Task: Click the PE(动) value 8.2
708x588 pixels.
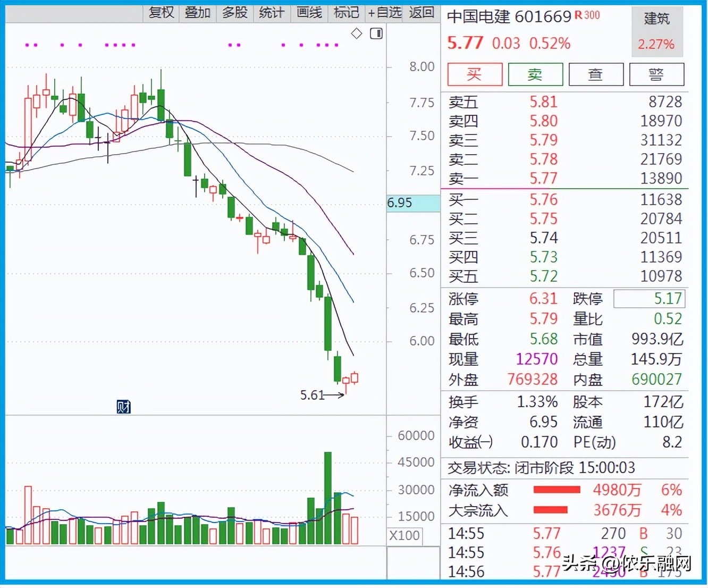Action: coord(672,442)
